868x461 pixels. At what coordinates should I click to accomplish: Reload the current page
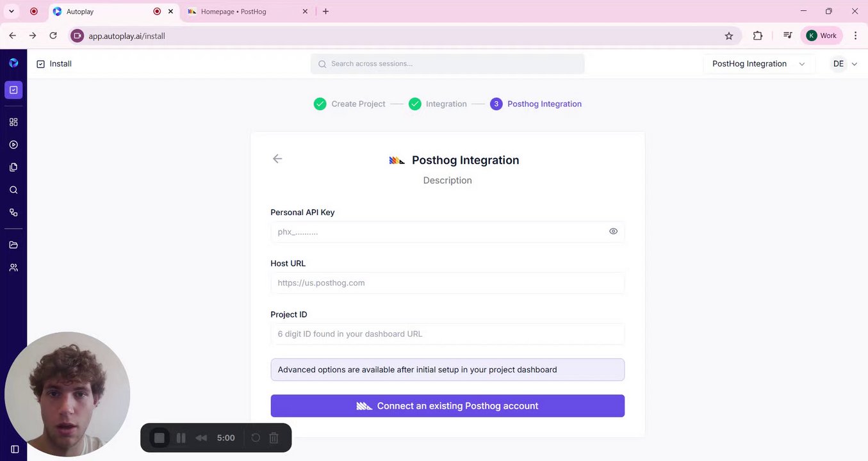pos(53,36)
